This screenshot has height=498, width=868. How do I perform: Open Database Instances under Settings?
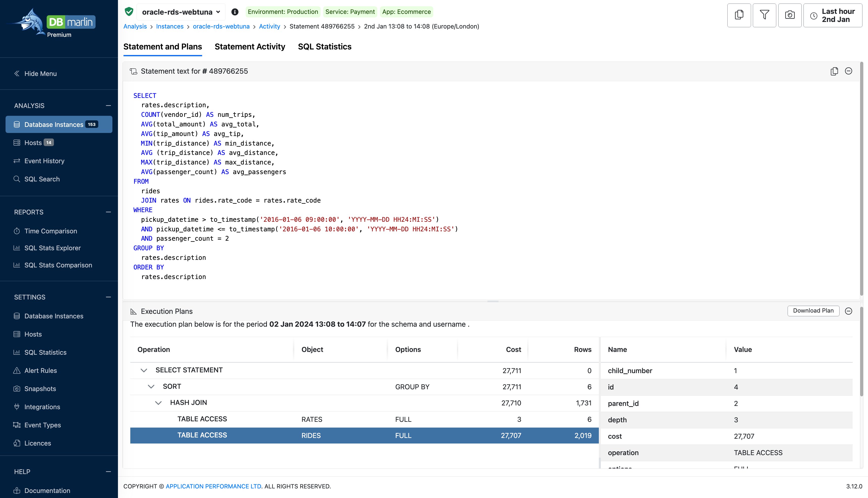pyautogui.click(x=48, y=316)
